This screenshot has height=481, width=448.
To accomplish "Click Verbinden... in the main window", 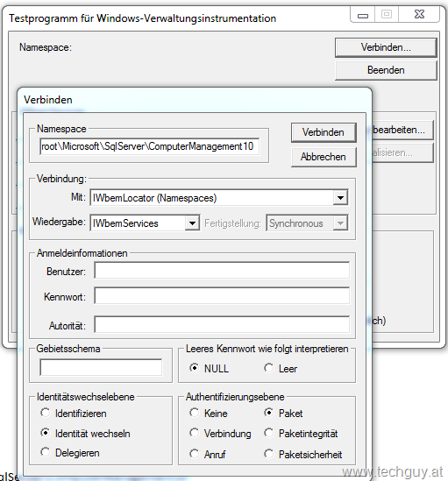I will point(386,47).
